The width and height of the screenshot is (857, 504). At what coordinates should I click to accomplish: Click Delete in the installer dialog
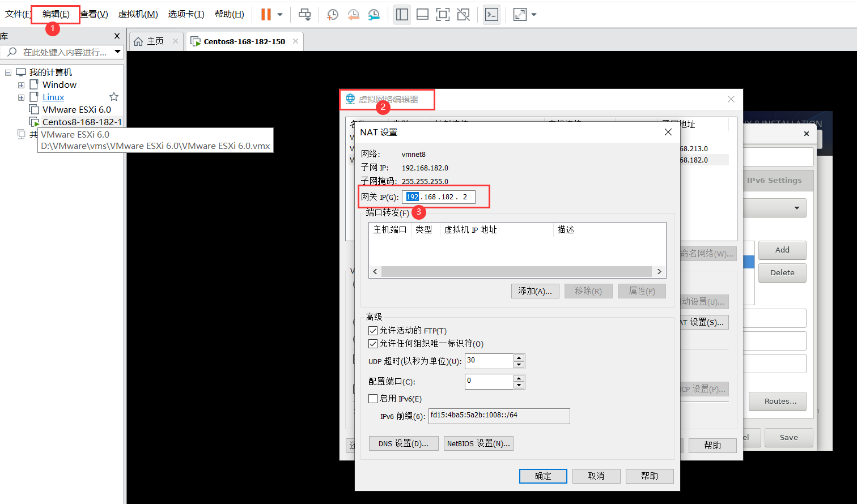tap(782, 273)
